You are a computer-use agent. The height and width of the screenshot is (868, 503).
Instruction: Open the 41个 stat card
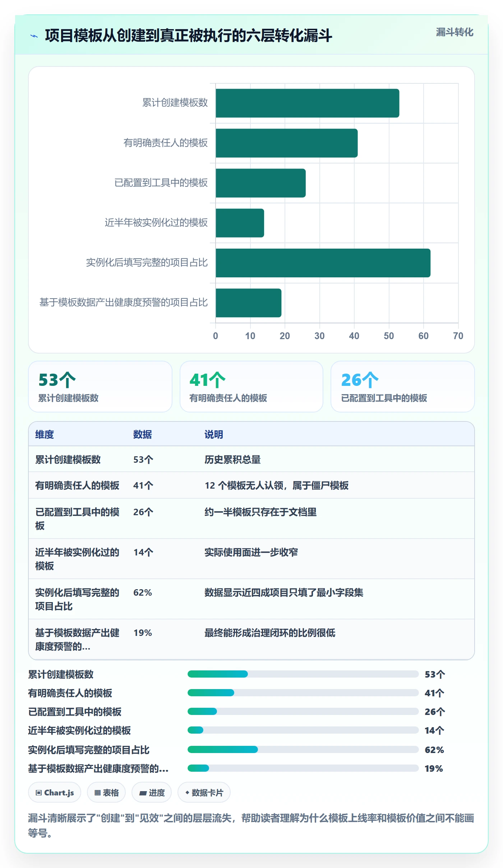pyautogui.click(x=251, y=387)
